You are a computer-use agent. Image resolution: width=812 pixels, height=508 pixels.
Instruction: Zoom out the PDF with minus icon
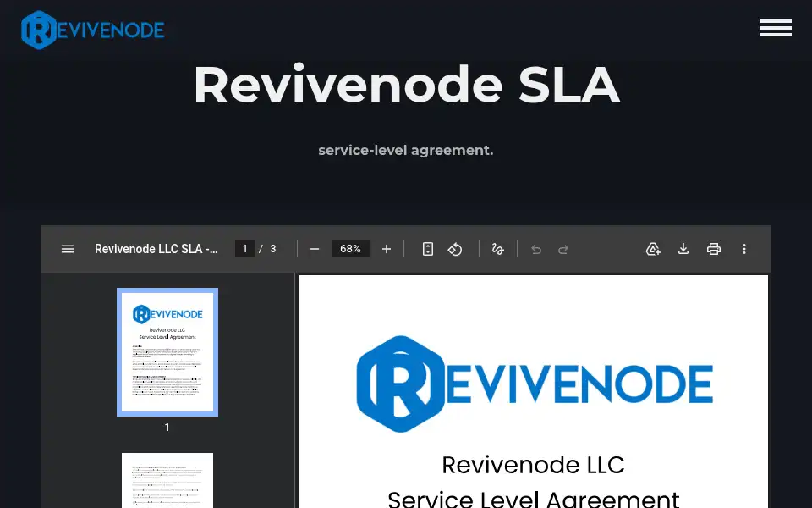(315, 249)
